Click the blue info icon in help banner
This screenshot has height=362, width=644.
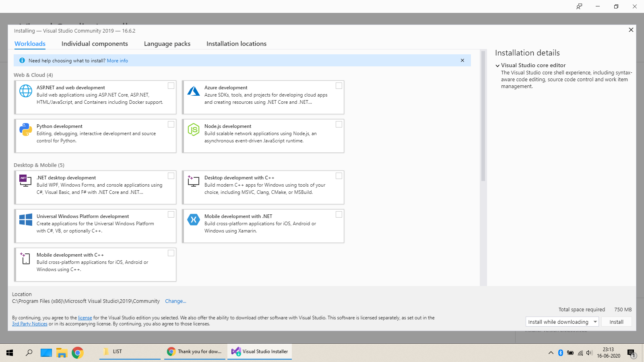click(x=22, y=60)
